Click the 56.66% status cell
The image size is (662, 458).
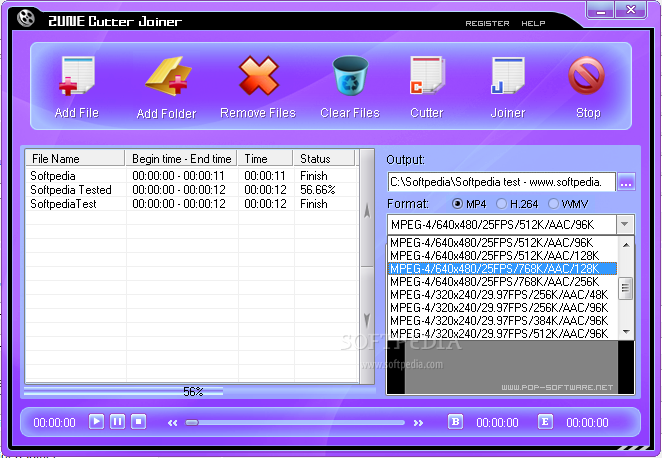point(317,190)
